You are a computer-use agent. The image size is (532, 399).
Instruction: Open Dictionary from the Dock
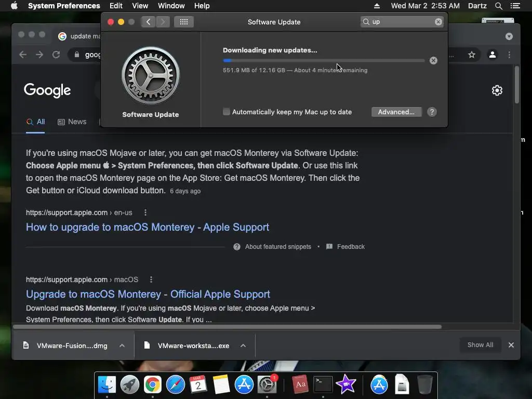click(300, 384)
